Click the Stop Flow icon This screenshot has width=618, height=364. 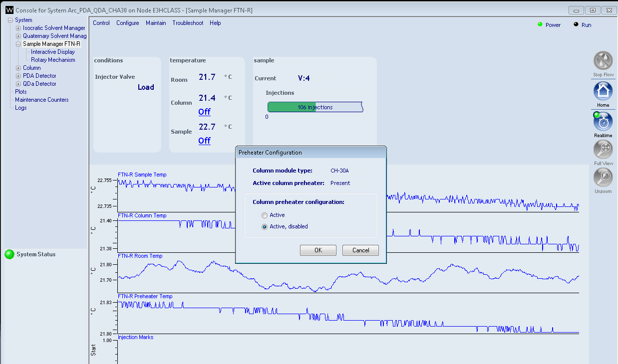click(x=603, y=61)
